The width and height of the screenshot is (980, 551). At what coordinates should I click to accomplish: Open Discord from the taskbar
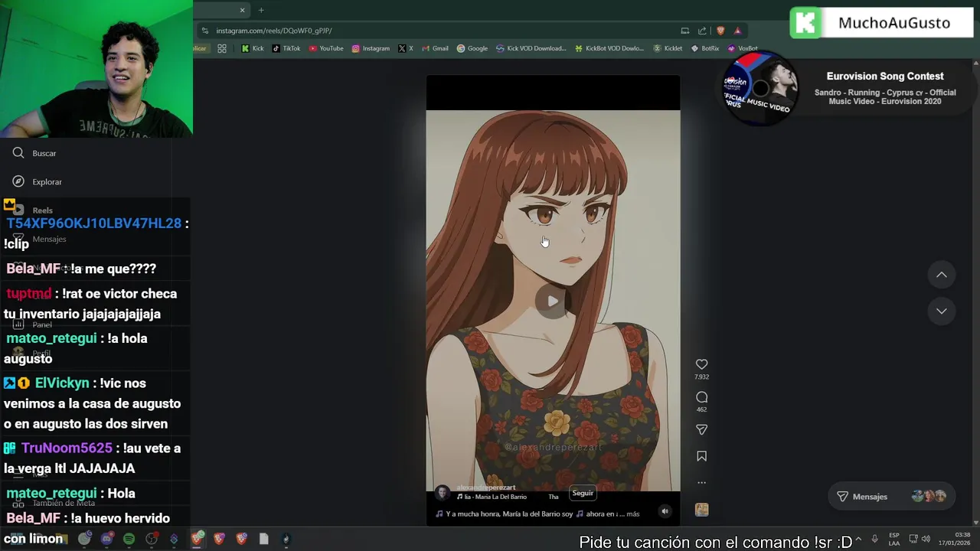pyautogui.click(x=106, y=539)
